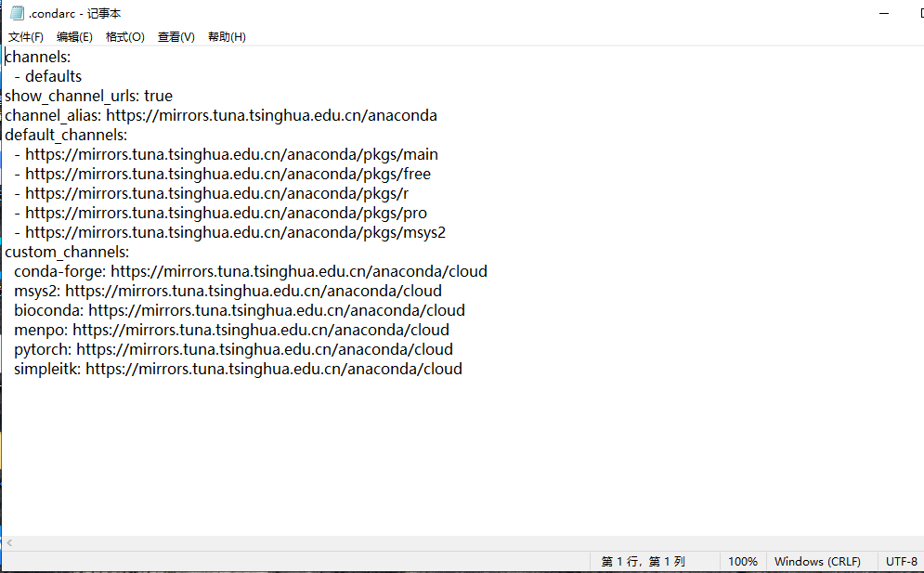Open the 帮助(H) menu

point(227,37)
